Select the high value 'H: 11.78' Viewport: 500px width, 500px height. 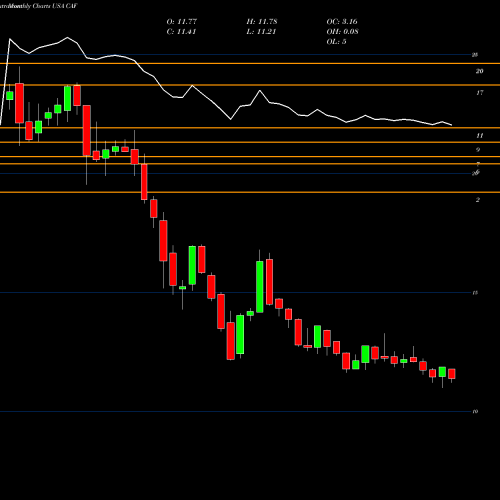[262, 22]
